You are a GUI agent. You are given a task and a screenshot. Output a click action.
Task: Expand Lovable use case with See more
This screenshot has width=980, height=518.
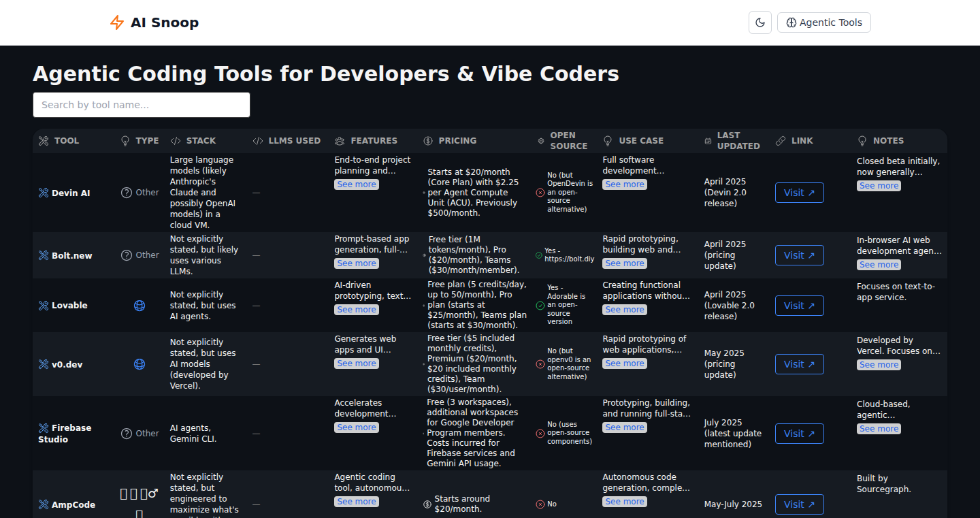click(x=625, y=310)
